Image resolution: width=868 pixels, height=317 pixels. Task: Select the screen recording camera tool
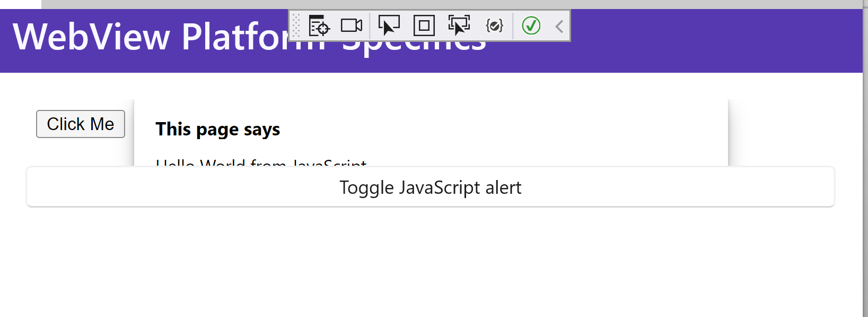click(351, 25)
